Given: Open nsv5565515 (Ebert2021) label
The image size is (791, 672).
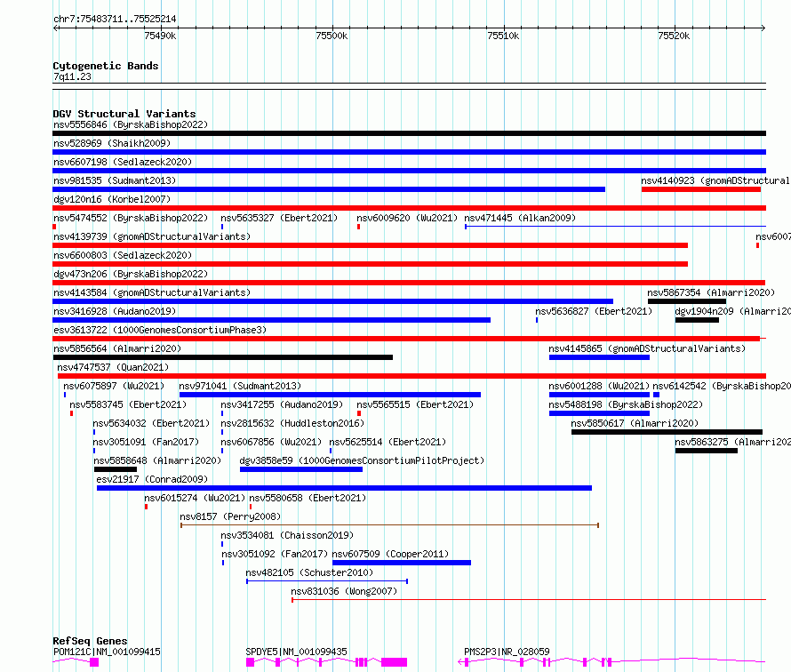Looking at the screenshot, I should (415, 404).
